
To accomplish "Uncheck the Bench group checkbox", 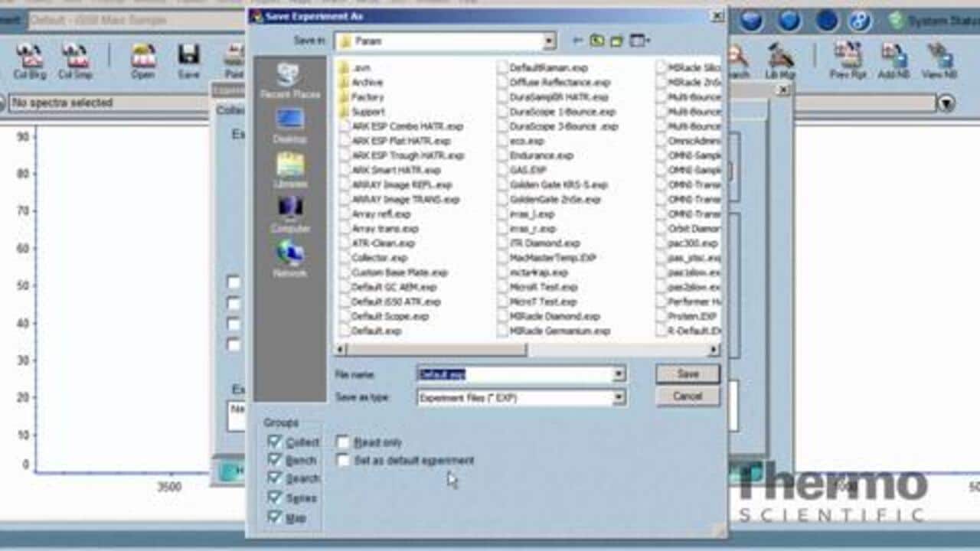I will click(x=275, y=460).
